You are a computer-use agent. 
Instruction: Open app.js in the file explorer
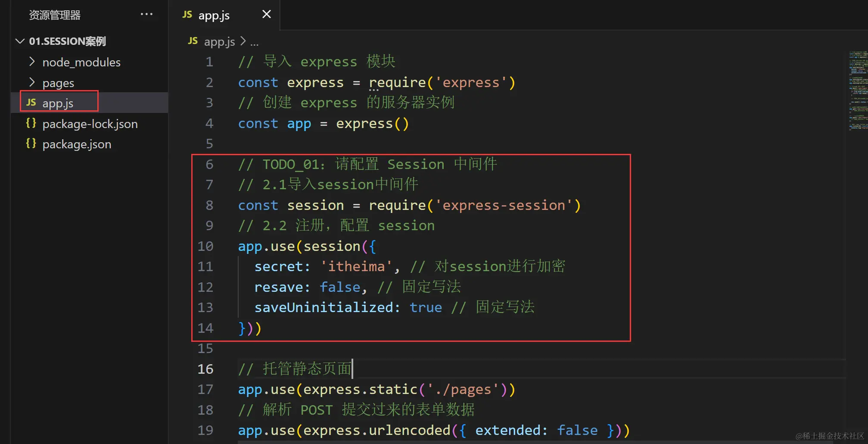coord(90,103)
